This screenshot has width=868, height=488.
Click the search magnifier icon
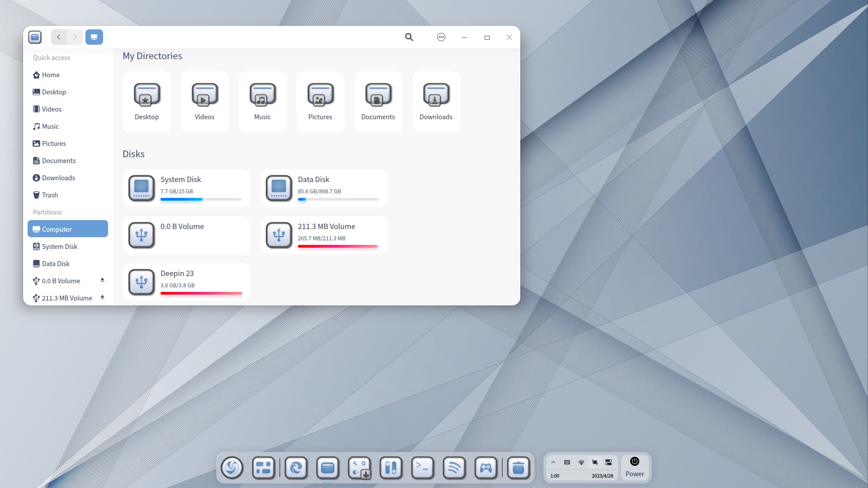[409, 37]
